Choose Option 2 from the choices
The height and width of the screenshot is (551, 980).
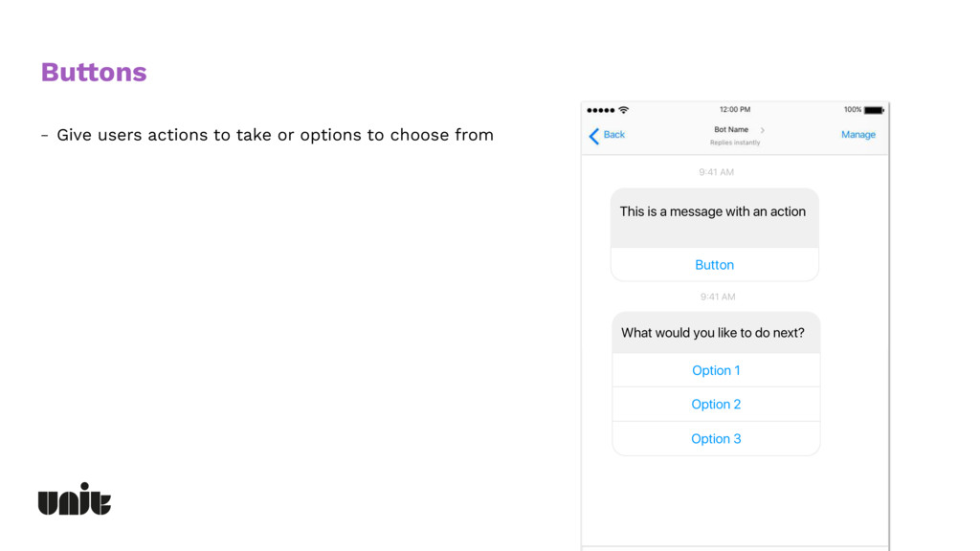(716, 405)
